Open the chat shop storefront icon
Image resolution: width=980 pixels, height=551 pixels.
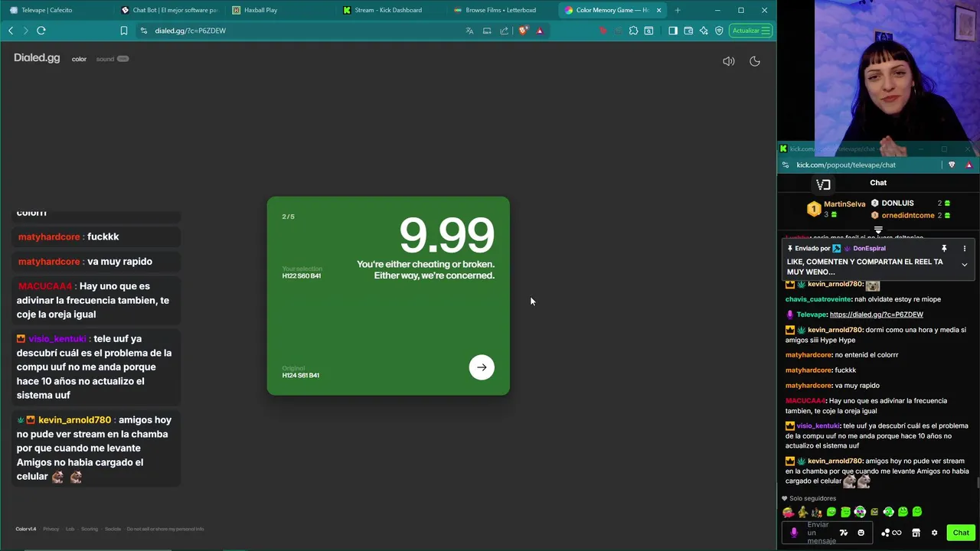[916, 533]
